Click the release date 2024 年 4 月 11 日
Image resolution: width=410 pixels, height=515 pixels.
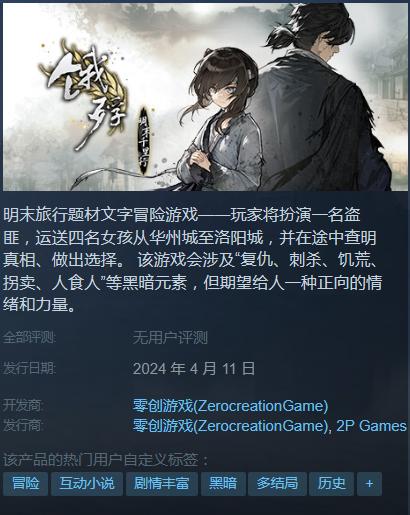194,369
